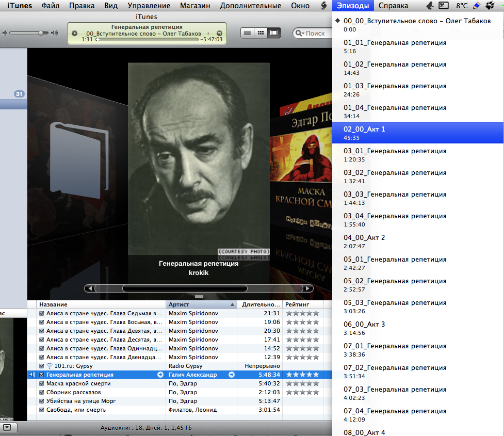
Task: Close the open Эпизоды menu title
Action: coord(353,6)
